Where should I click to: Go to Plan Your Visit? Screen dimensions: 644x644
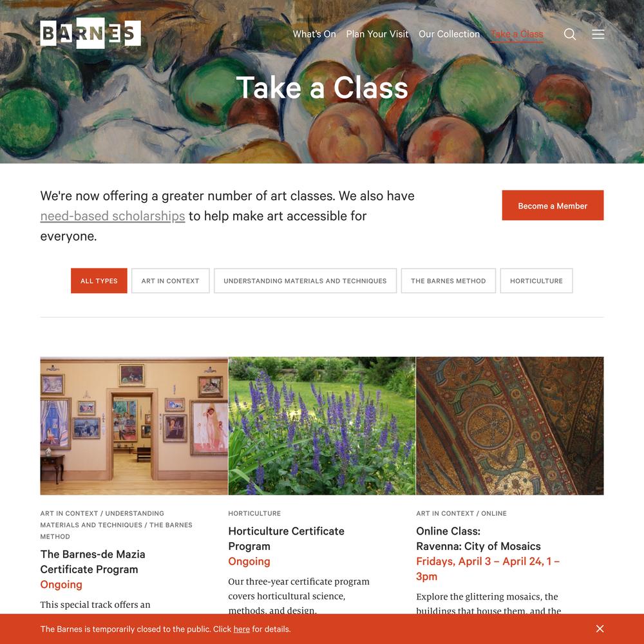[x=377, y=34]
